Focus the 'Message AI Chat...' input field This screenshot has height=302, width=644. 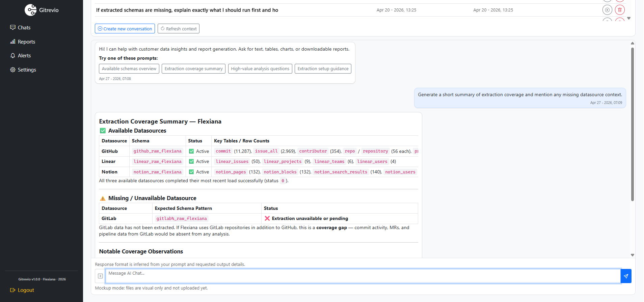coord(363,276)
